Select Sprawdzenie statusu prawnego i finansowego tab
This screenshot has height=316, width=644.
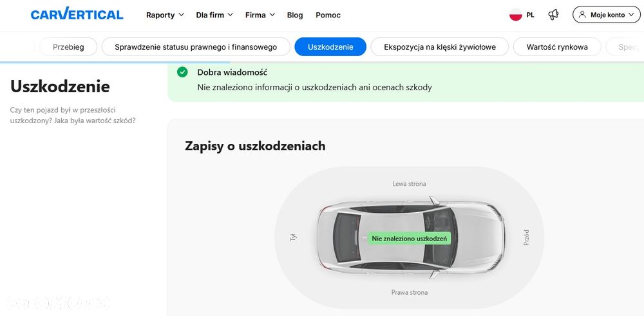[196, 46]
